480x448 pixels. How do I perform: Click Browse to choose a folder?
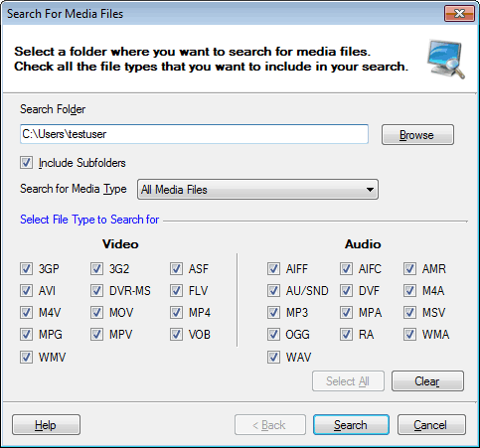point(417,135)
